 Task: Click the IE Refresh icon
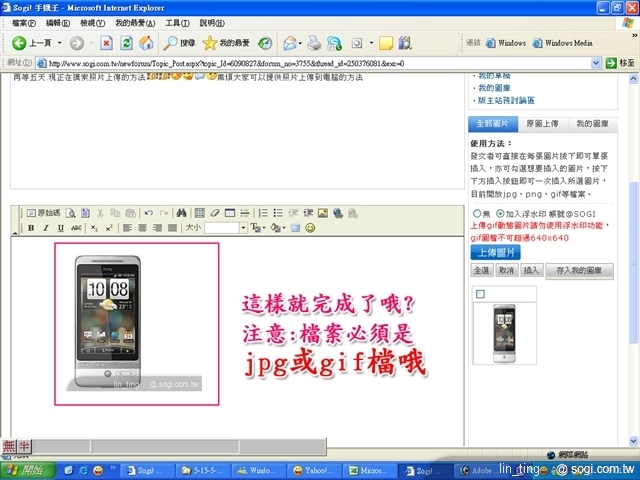click(x=127, y=43)
